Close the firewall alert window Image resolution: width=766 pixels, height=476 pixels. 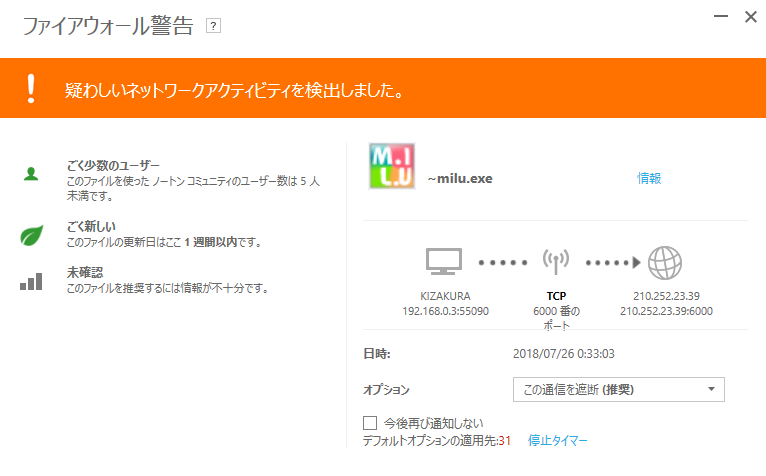tap(751, 17)
